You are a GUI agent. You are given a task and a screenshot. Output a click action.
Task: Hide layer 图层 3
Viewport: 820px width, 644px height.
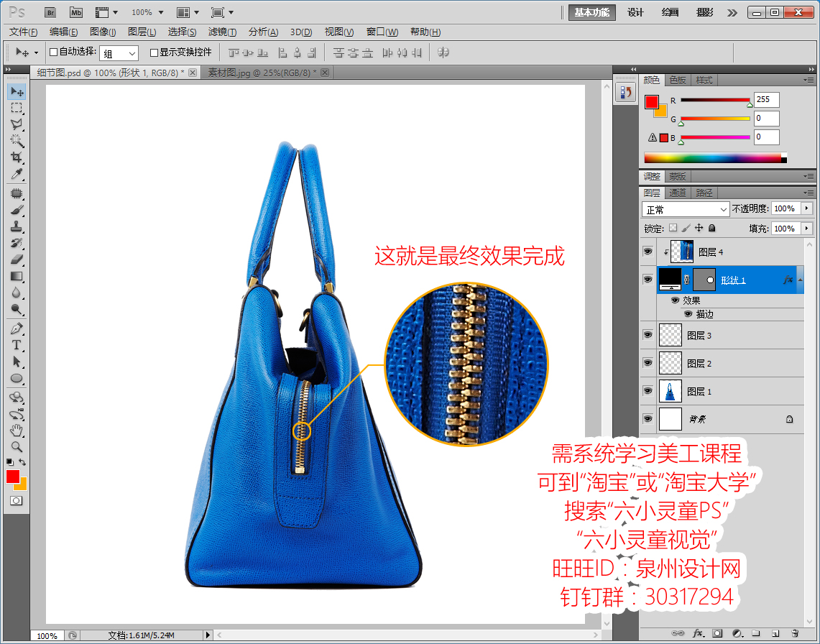click(648, 335)
